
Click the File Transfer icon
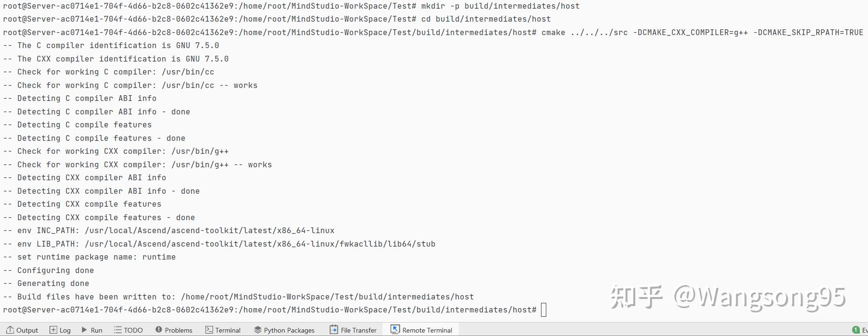pyautogui.click(x=334, y=330)
